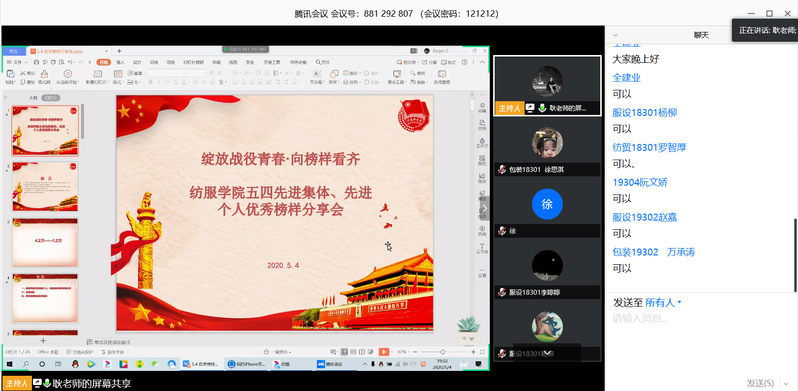The height and width of the screenshot is (391, 798).
Task: Toggle the normal view button in status bar
Action: [x=345, y=351]
